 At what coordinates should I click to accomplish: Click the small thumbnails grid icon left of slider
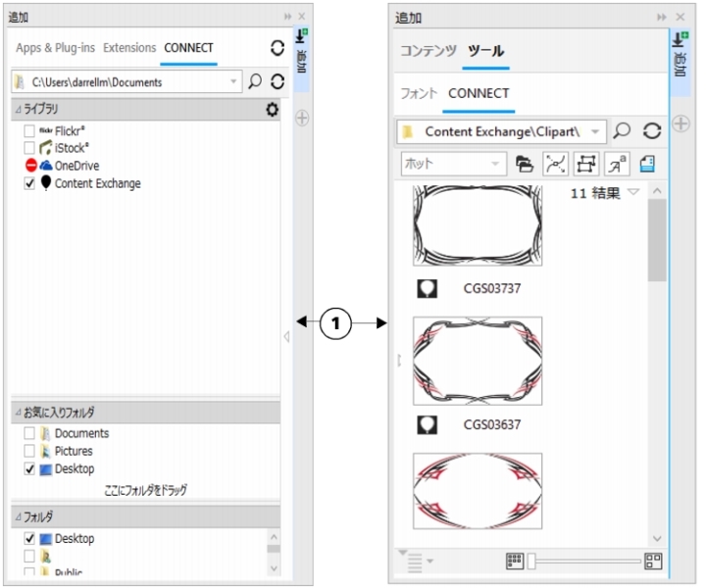pos(515,562)
